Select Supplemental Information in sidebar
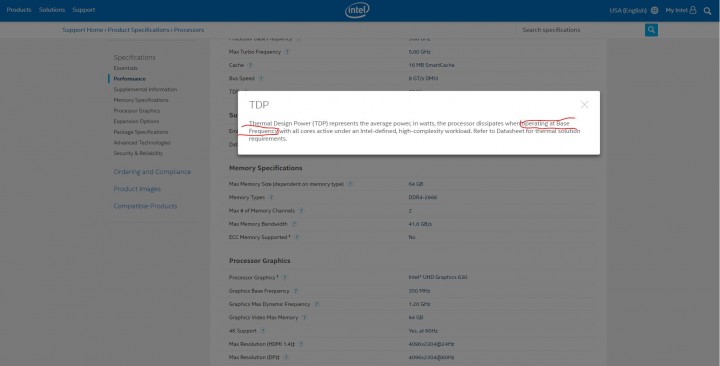Viewport: 720px width, 366px height. pos(145,89)
